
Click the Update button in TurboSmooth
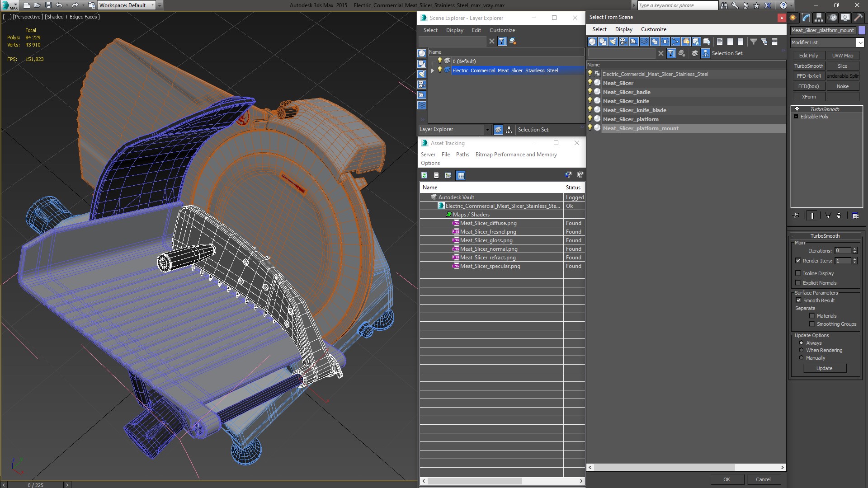[x=825, y=368]
